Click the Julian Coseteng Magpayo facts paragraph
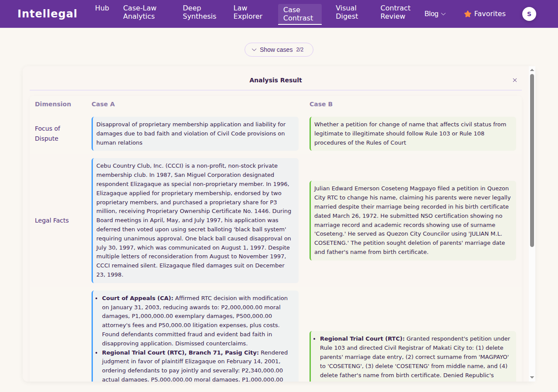558x392 pixels. tap(413, 220)
